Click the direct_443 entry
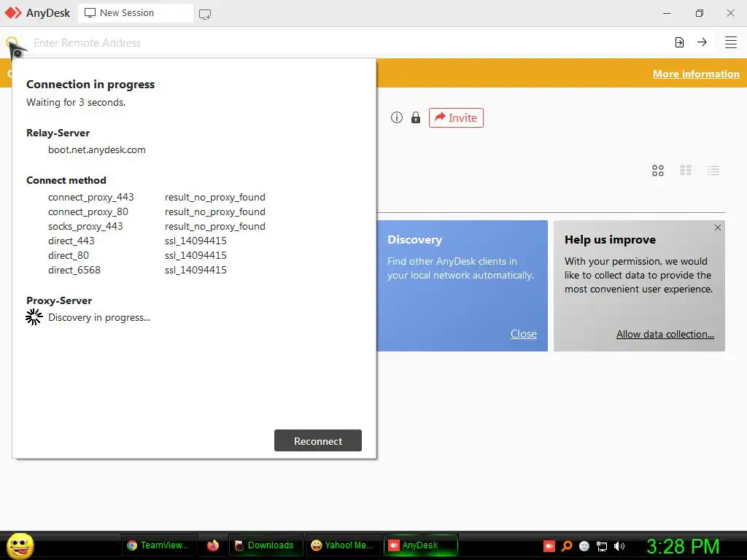747x560 pixels. tap(71, 241)
